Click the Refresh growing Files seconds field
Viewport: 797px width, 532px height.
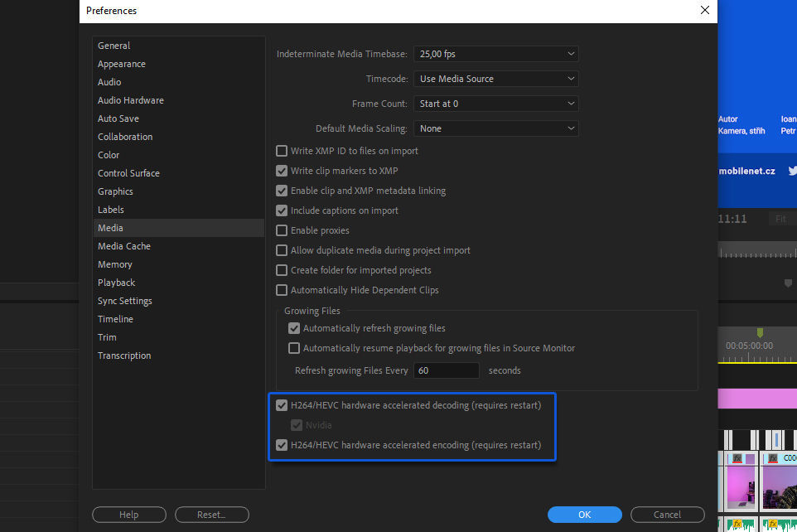coord(447,370)
